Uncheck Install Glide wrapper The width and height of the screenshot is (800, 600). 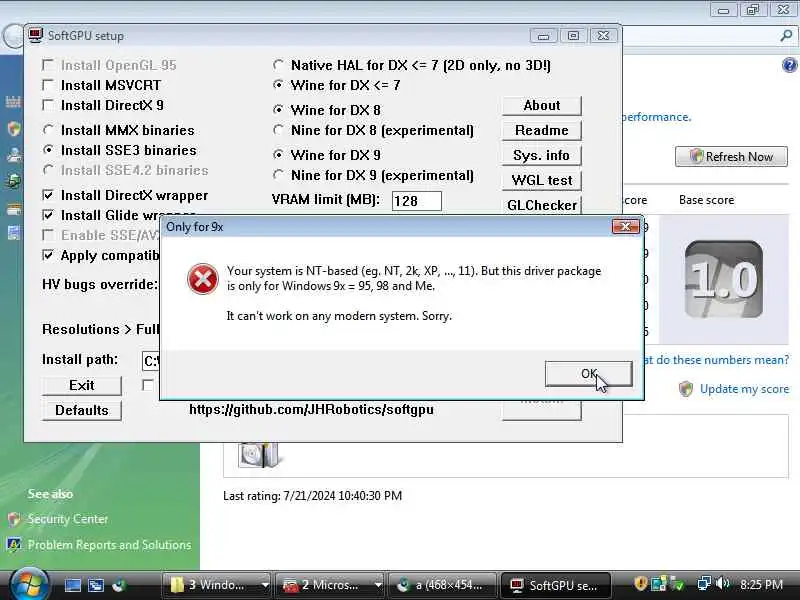[x=48, y=215]
